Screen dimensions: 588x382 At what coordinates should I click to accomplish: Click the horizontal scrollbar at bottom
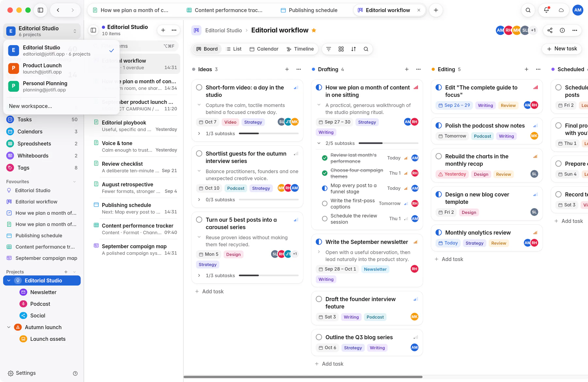click(303, 377)
